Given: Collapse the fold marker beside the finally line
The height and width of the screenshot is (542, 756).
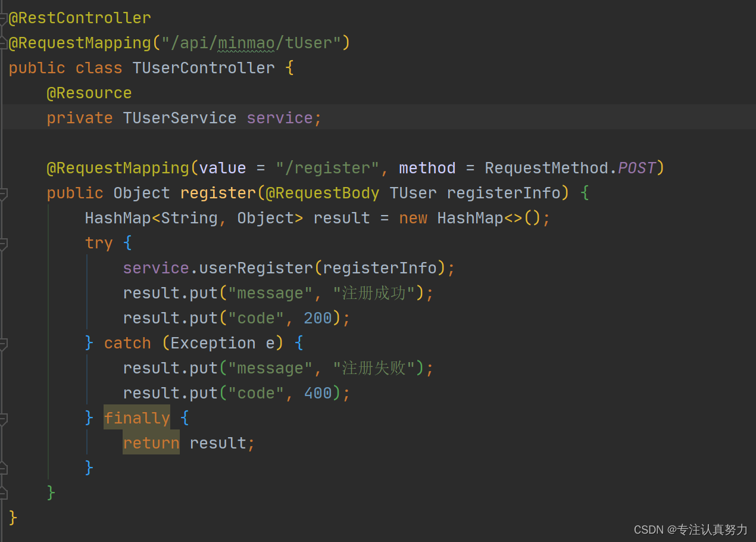Looking at the screenshot, I should [3, 419].
